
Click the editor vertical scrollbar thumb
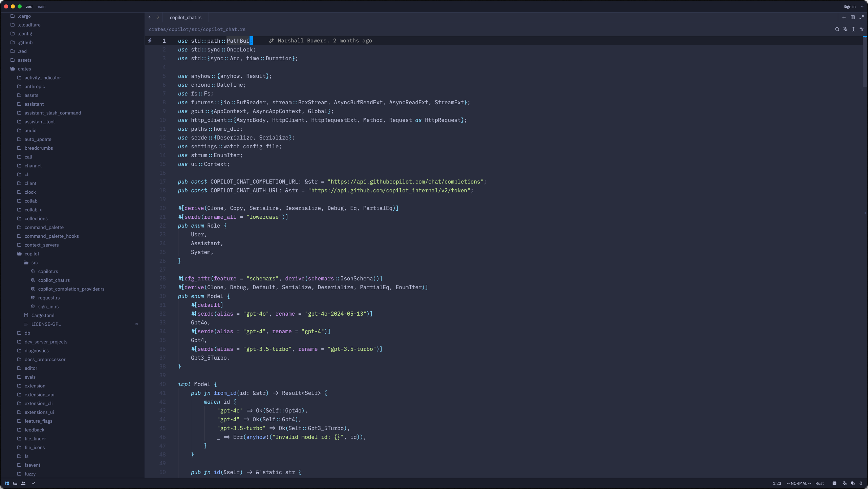pos(865,61)
